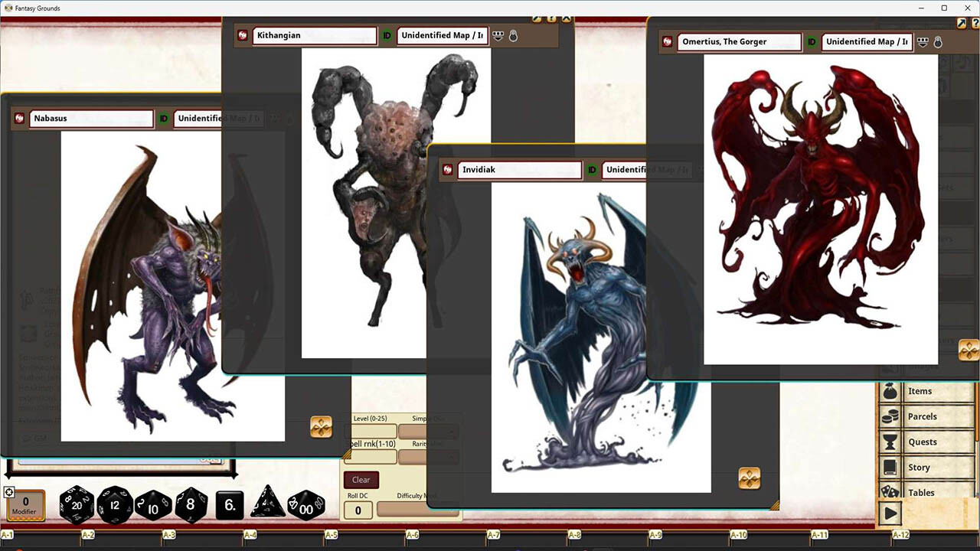Roll the black d100 percentile die
Screen dimensions: 980x551
pyautogui.click(x=305, y=505)
